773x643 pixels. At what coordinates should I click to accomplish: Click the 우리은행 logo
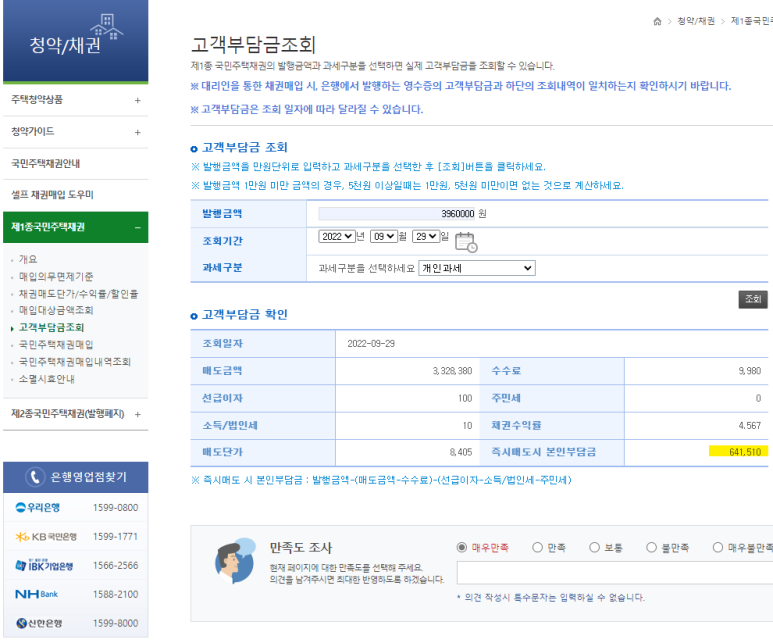click(x=37, y=507)
